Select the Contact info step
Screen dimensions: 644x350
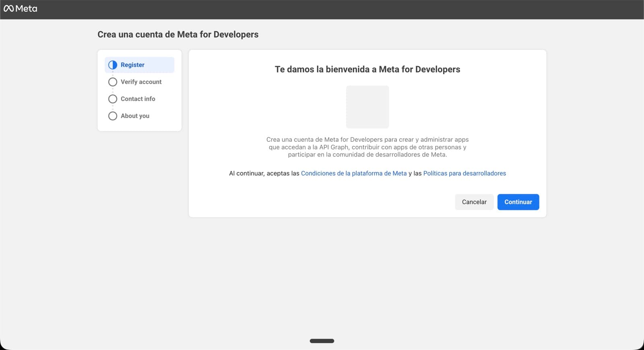(139, 99)
